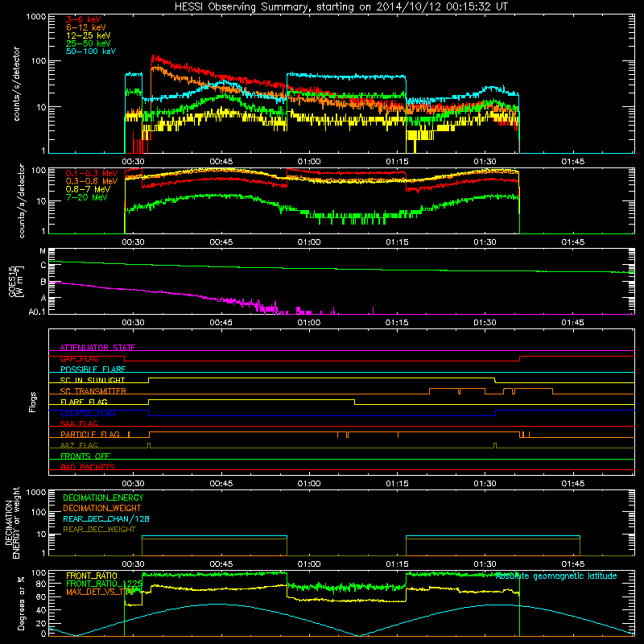This screenshot has height=644, width=644.
Task: Click counts/s/detector axis title of MeV plot
Action: [x=22, y=200]
